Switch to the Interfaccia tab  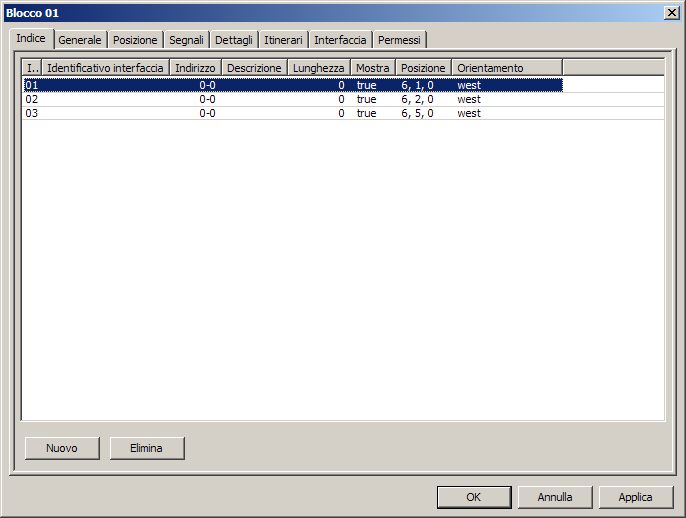click(x=340, y=40)
